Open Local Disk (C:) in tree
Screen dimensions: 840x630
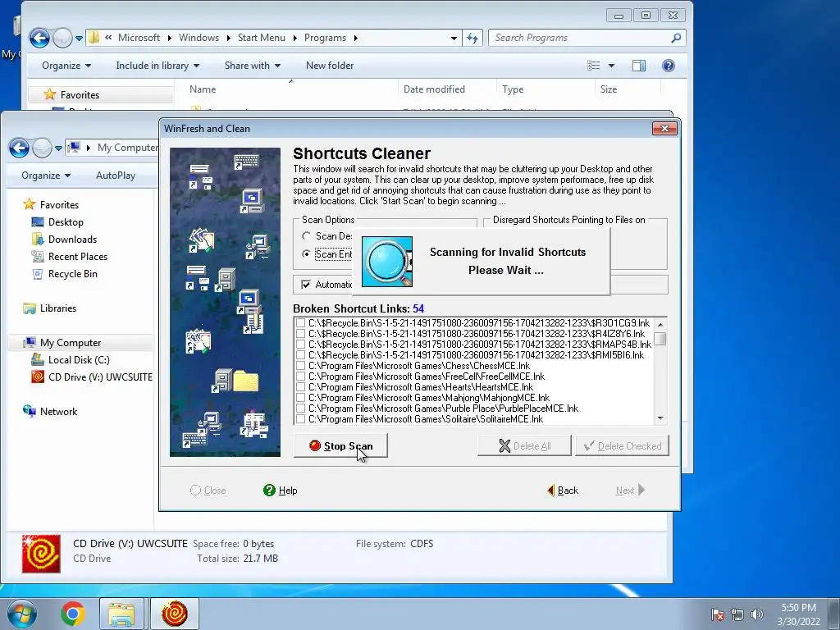click(79, 359)
